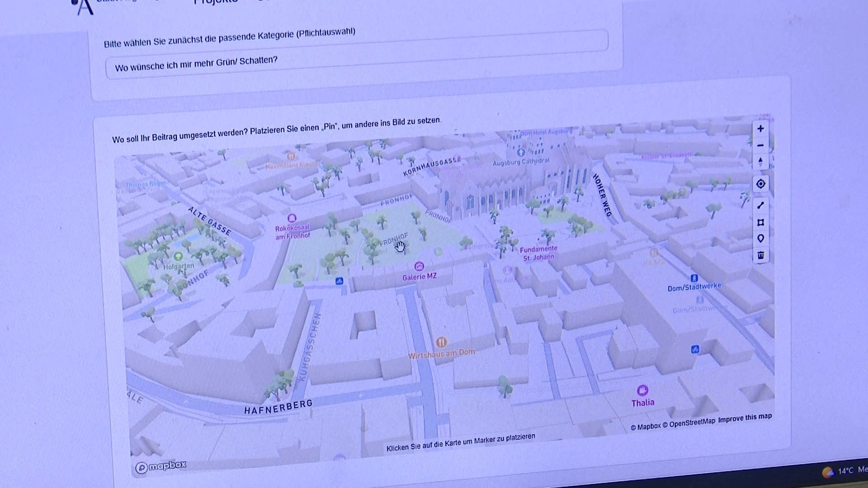Click the HAFNERBERG street label
The width and height of the screenshot is (868, 488).
278,407
